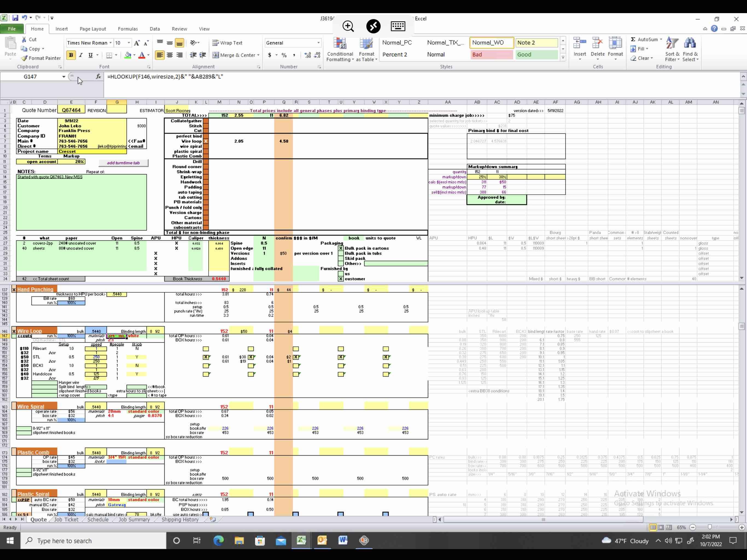This screenshot has height=560, width=747.
Task: Check the Skid pack checkbox
Action: [341, 258]
